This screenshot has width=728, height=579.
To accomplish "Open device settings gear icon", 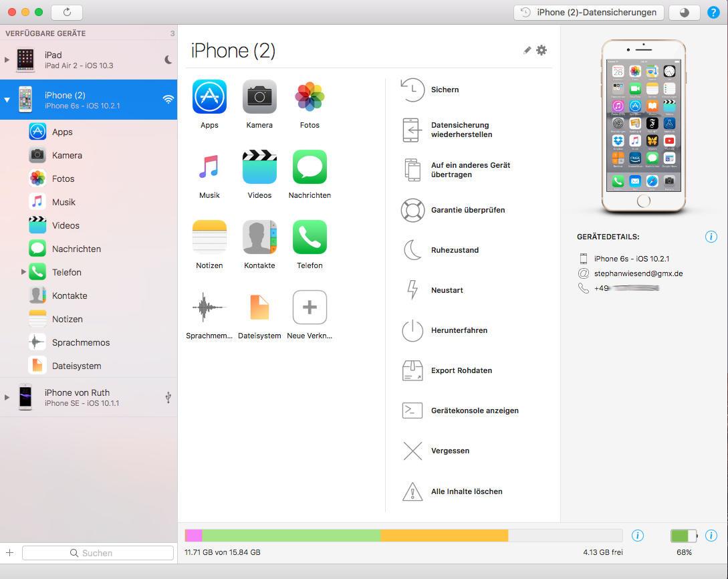I will click(x=541, y=50).
